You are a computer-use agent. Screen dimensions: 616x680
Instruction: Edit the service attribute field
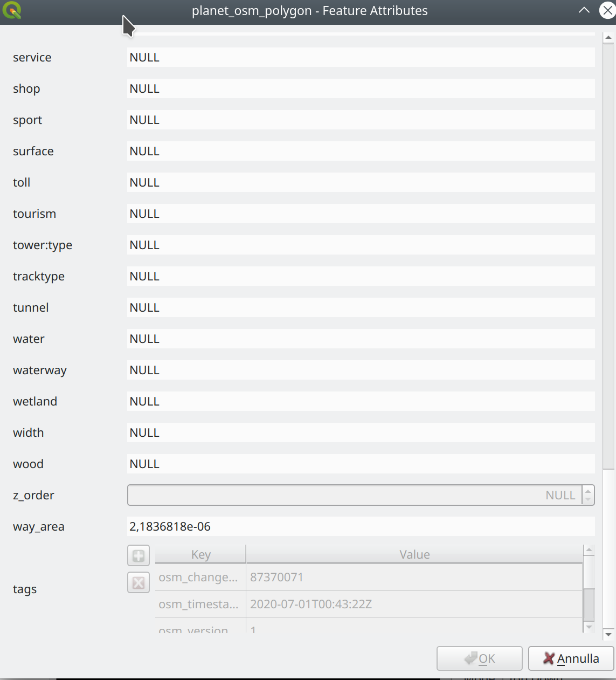point(361,57)
